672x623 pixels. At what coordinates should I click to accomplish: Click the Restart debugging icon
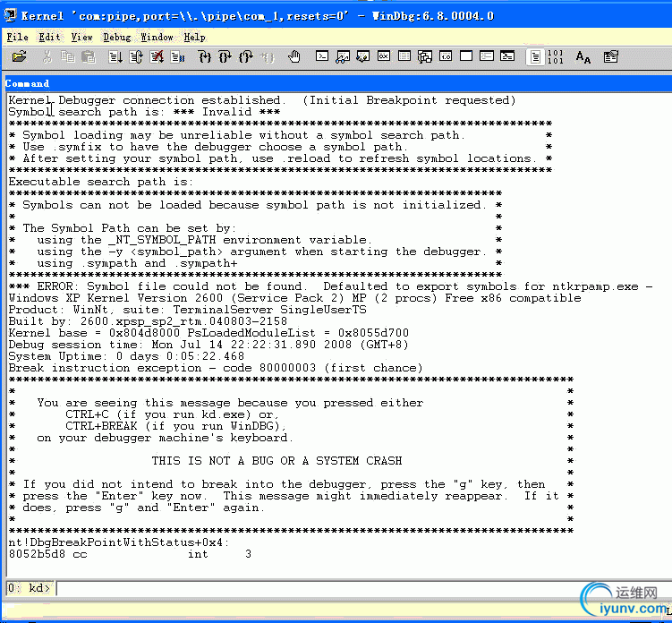[x=136, y=56]
